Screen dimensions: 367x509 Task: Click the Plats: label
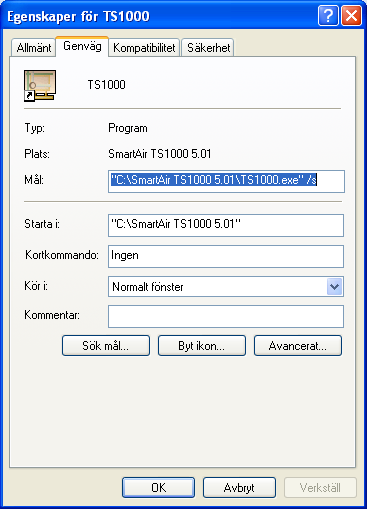click(37, 154)
